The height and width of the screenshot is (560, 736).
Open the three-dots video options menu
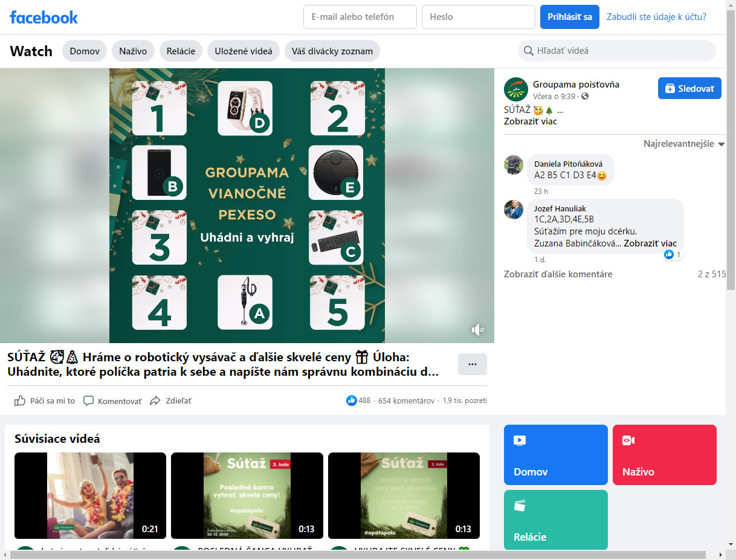(473, 364)
